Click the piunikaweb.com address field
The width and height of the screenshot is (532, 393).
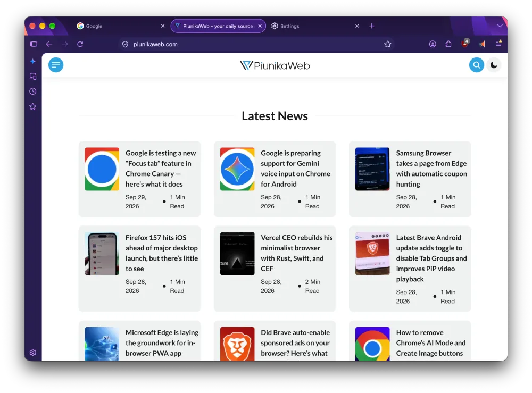pyautogui.click(x=256, y=45)
